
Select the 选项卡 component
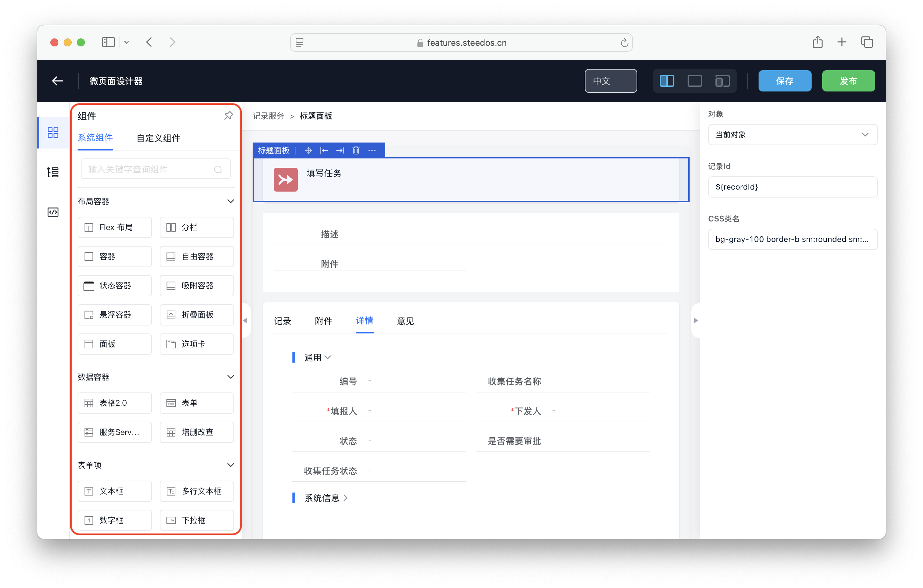click(x=197, y=344)
